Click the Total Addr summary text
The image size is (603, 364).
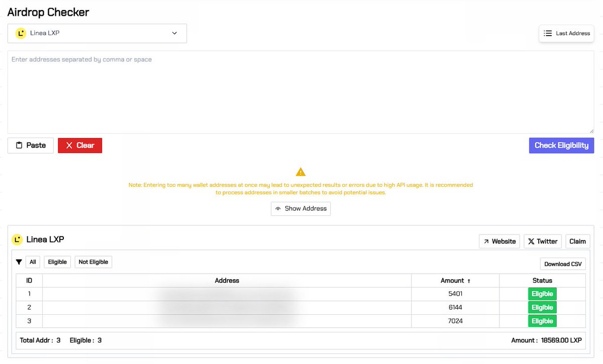pos(40,340)
